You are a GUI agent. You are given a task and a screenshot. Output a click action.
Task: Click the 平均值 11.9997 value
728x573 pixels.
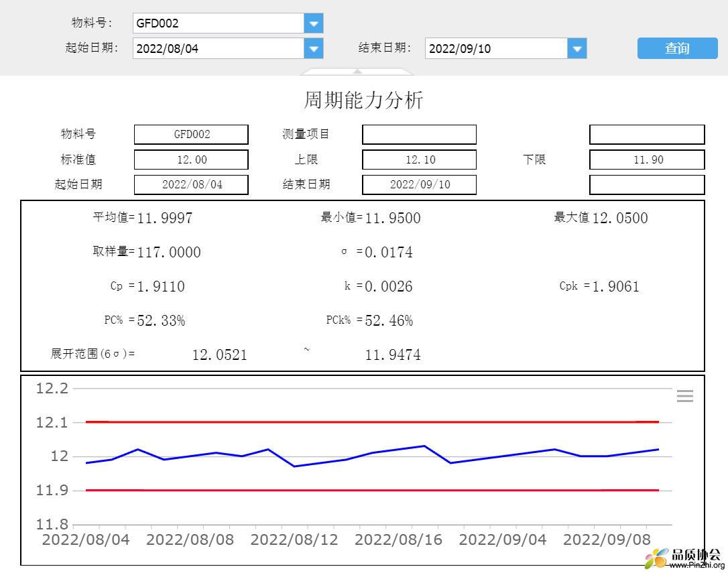165,218
